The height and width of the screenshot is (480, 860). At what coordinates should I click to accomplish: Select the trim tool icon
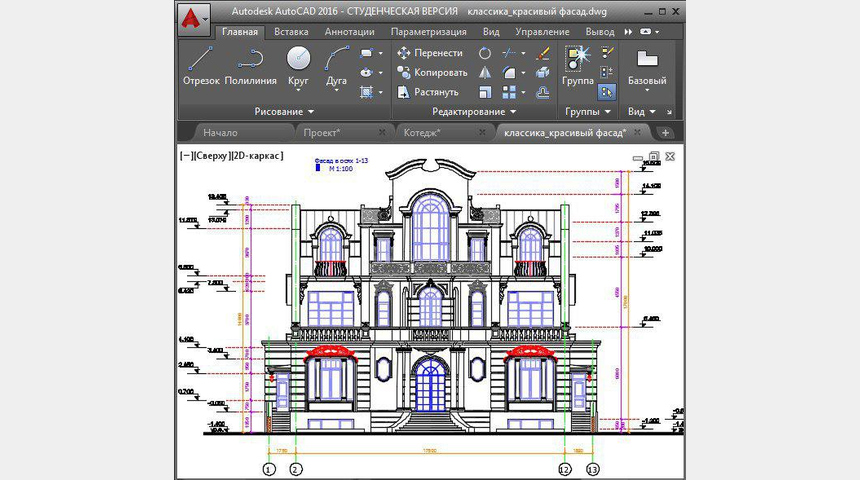click(x=509, y=53)
